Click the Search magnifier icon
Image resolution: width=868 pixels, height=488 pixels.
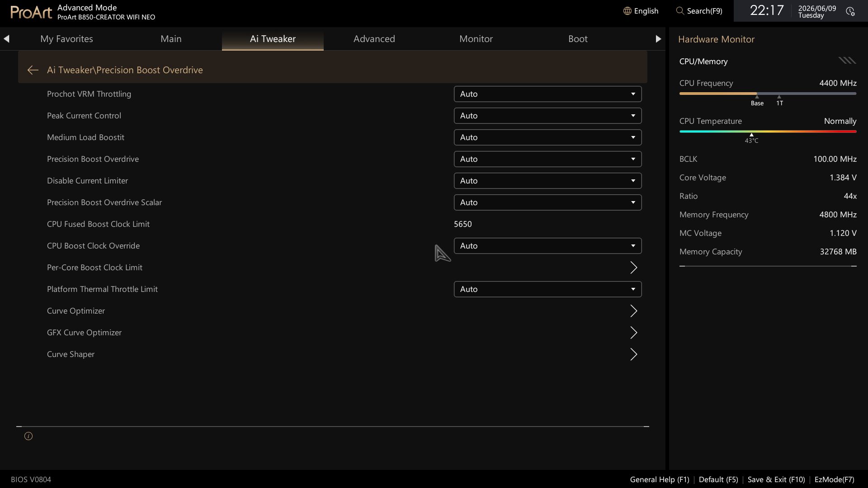tap(680, 11)
